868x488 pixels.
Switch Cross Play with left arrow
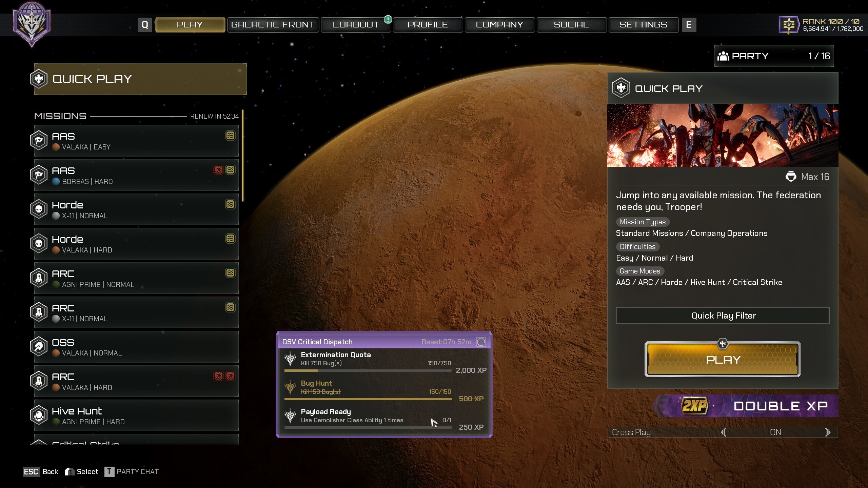[x=724, y=432]
